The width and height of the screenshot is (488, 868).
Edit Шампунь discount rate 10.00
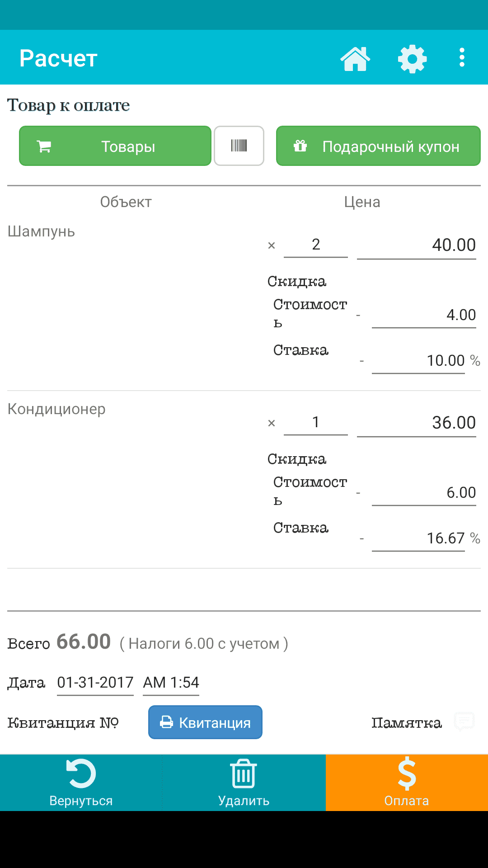pos(418,361)
